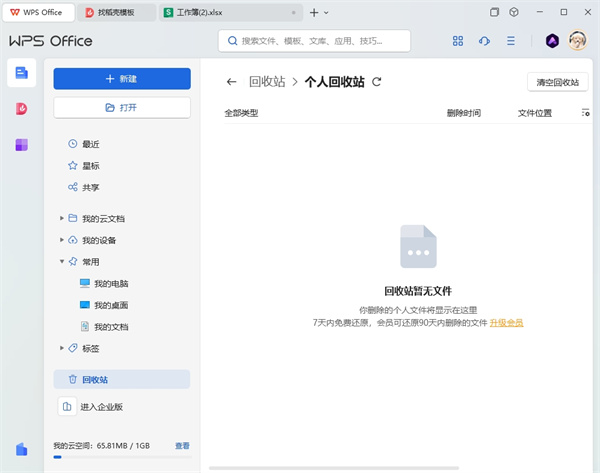Expand the 我的设备 tree arrow
Viewport: 600px width, 473px height.
62,240
